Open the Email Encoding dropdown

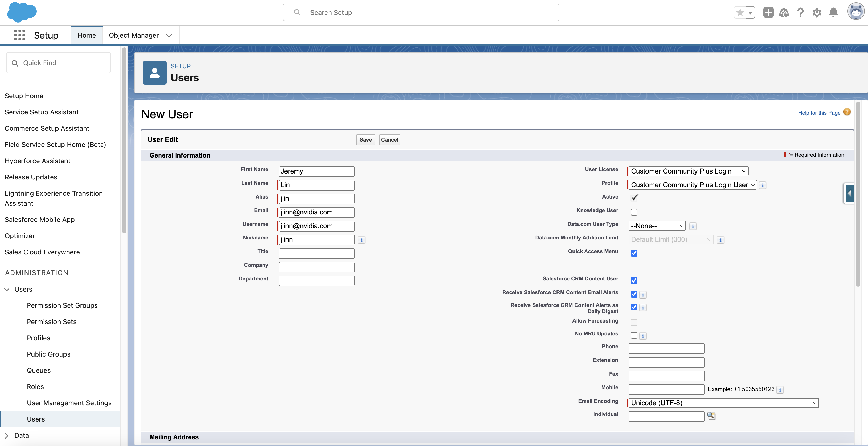pyautogui.click(x=724, y=403)
